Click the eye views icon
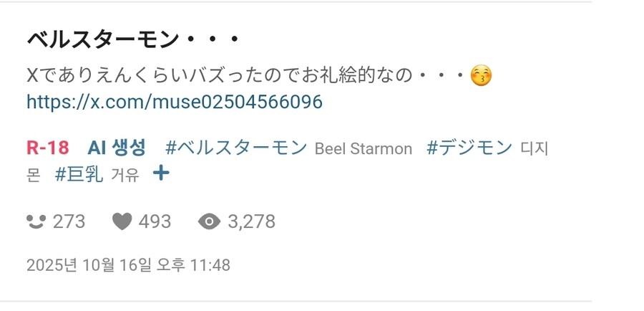 [x=209, y=222]
